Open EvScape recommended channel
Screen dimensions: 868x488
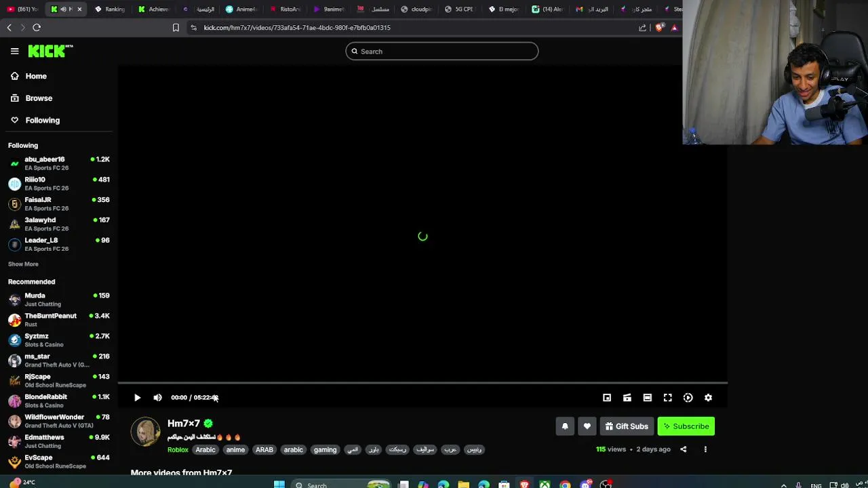click(x=59, y=462)
